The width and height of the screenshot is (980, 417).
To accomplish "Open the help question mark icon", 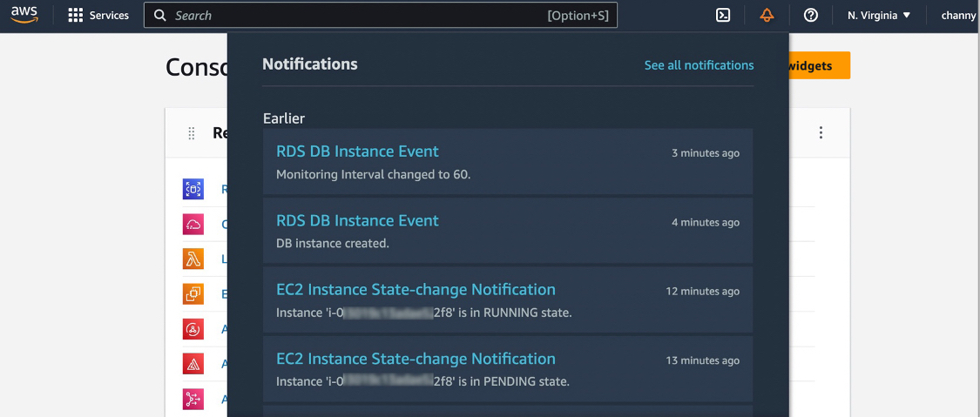I will coord(810,16).
